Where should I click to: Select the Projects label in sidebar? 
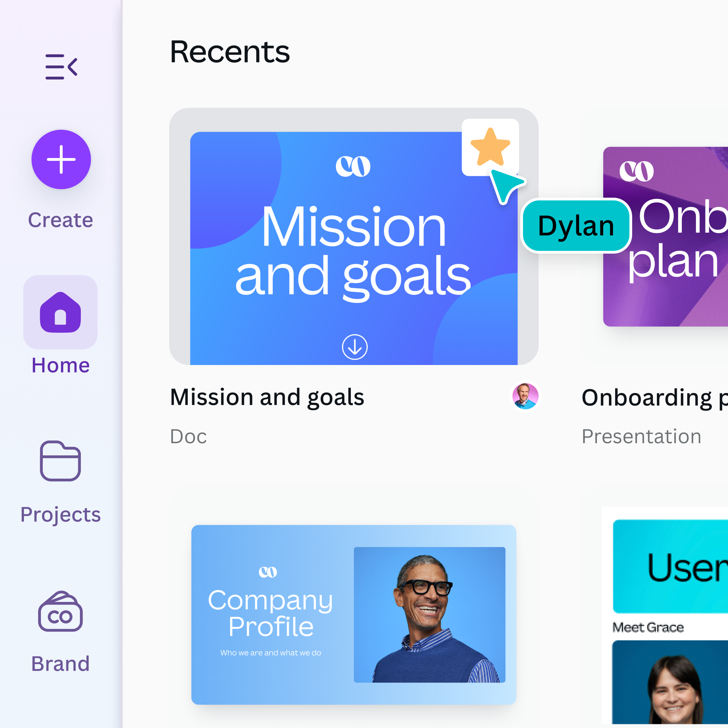point(60,515)
